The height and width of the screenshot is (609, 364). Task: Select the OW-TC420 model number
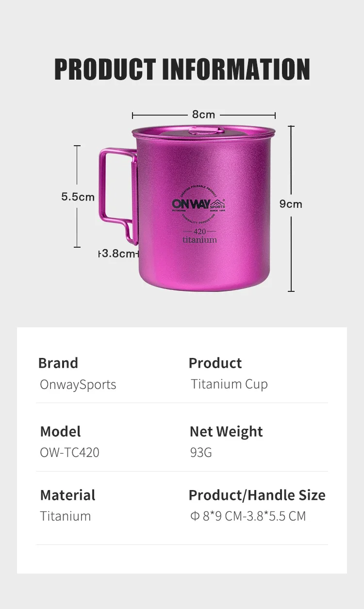[x=69, y=453]
